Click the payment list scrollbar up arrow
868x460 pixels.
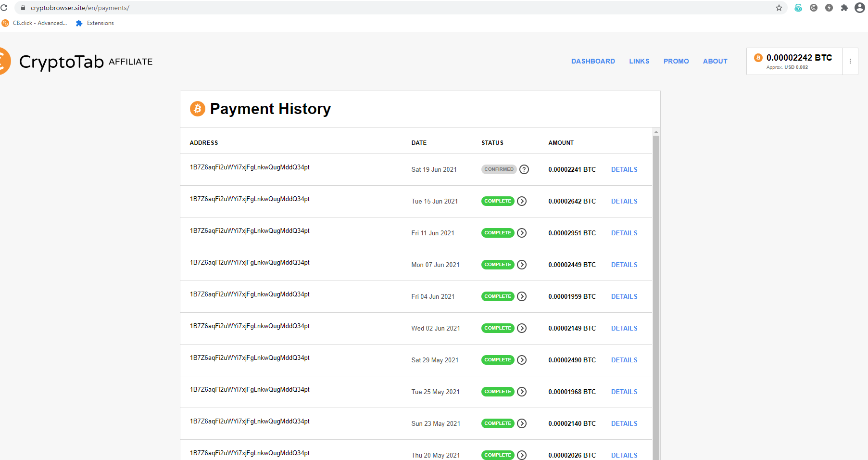(x=656, y=132)
